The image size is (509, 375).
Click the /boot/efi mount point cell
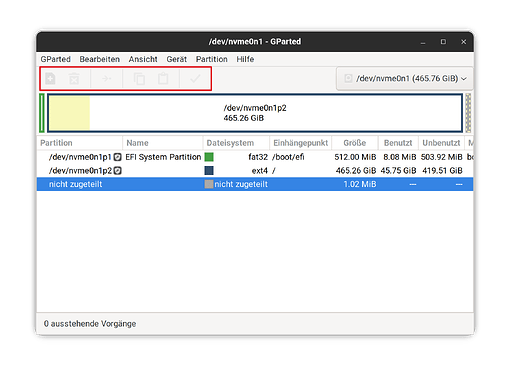click(288, 157)
